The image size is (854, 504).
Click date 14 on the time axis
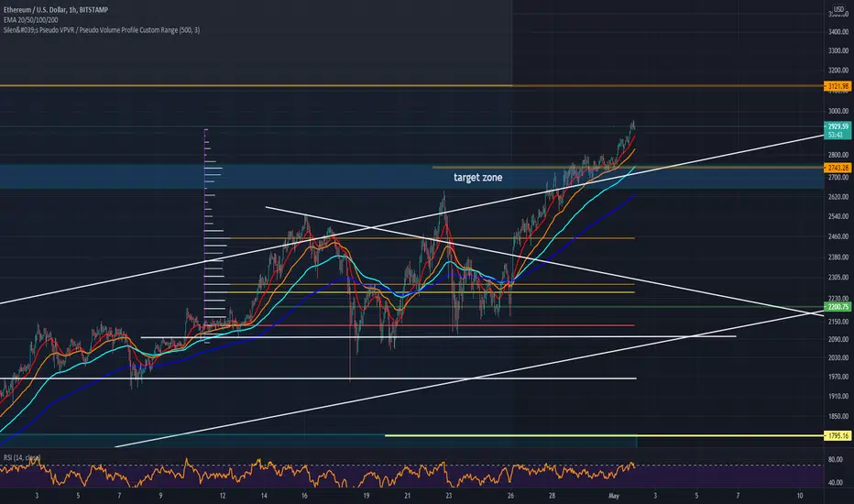tap(264, 496)
